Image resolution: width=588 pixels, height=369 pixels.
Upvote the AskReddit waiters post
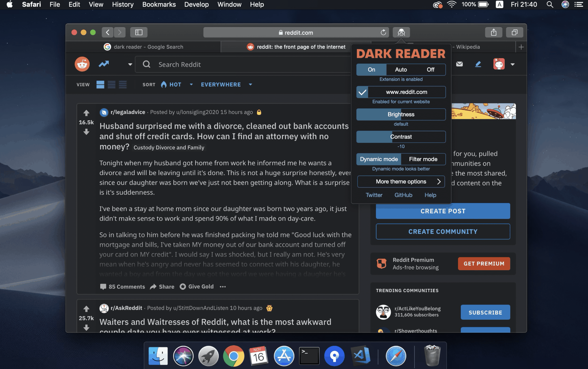(86, 309)
